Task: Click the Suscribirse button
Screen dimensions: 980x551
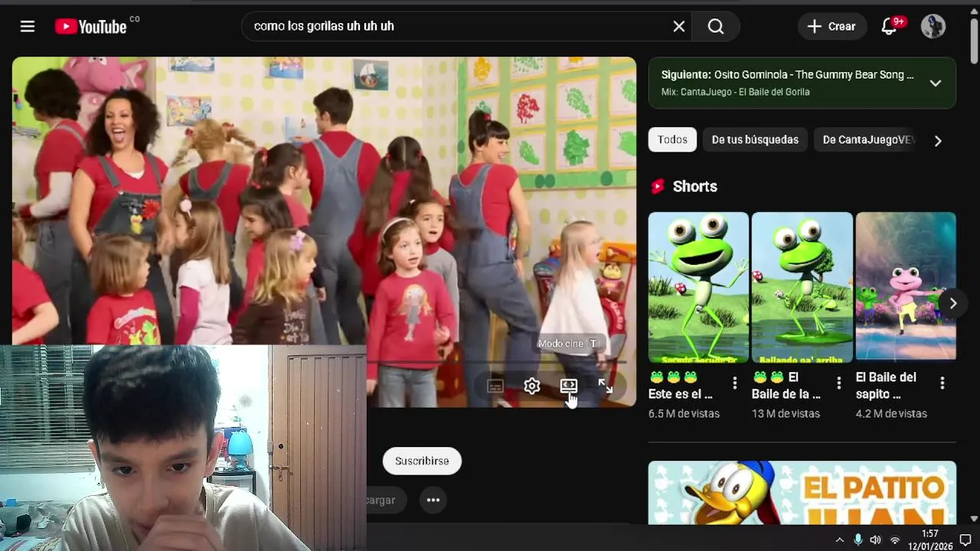Action: (422, 461)
